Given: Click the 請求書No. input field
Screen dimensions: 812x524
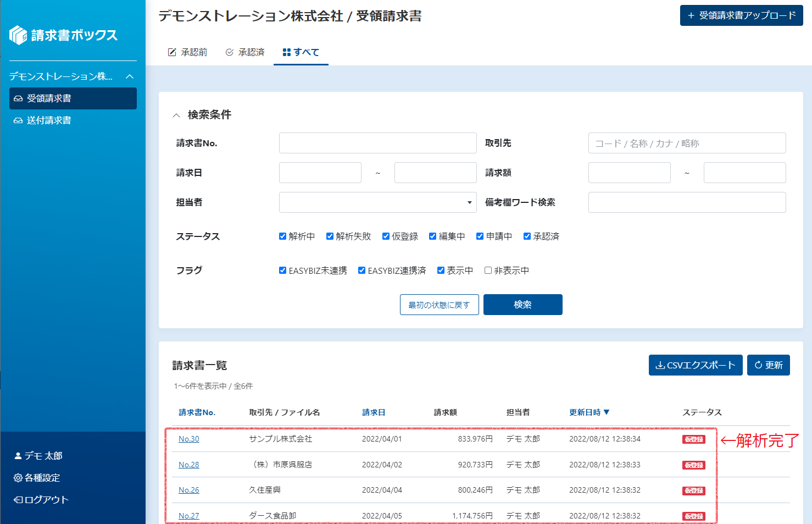Looking at the screenshot, I should coord(377,143).
